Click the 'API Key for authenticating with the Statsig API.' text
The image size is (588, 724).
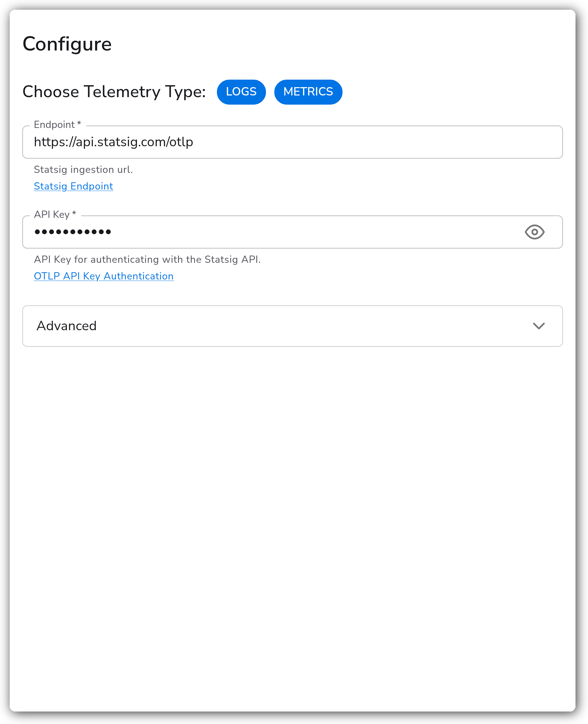(147, 259)
